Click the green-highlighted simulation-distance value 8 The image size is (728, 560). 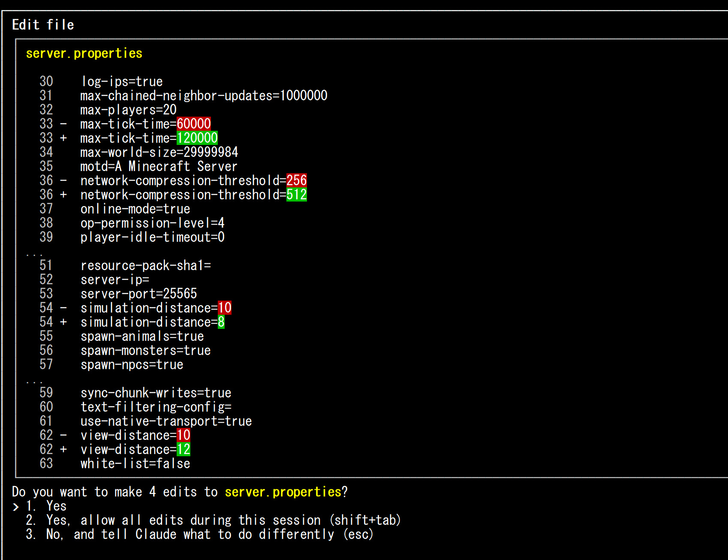[221, 322]
